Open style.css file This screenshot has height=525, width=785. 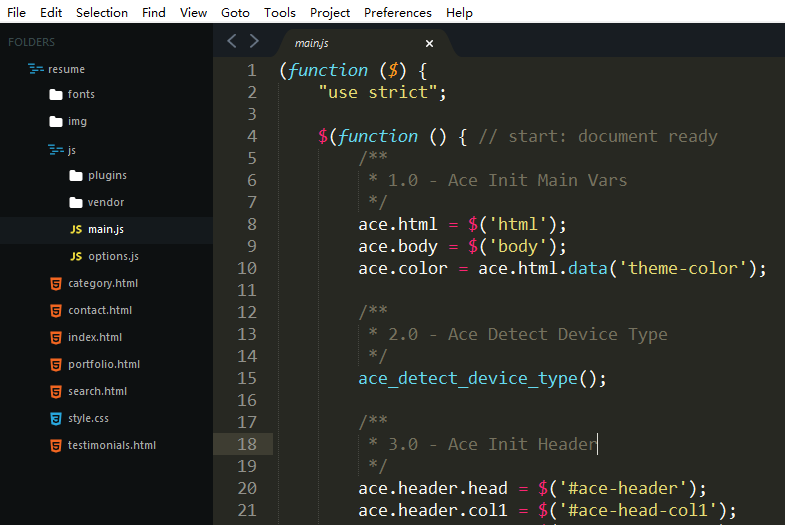(88, 418)
